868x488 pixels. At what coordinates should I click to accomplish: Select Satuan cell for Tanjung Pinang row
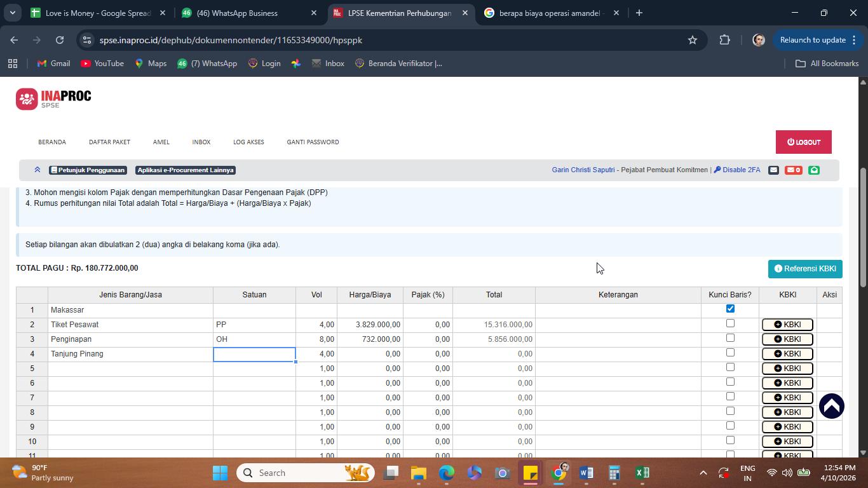pos(254,354)
